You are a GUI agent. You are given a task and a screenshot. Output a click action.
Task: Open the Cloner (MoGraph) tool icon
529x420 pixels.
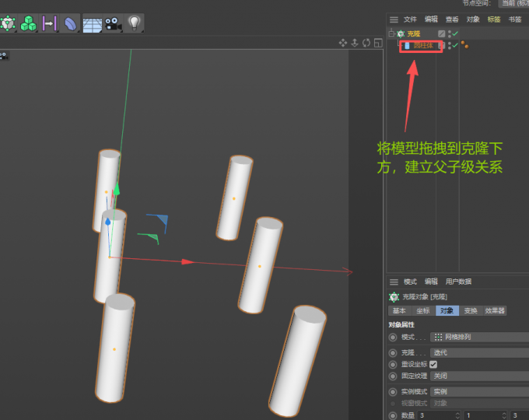point(8,23)
